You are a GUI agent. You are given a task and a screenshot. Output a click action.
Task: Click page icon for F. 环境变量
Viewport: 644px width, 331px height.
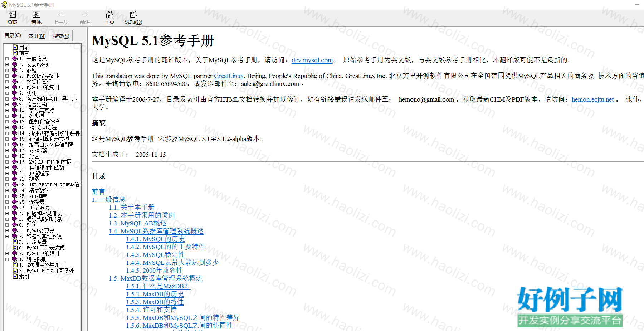[15, 242]
